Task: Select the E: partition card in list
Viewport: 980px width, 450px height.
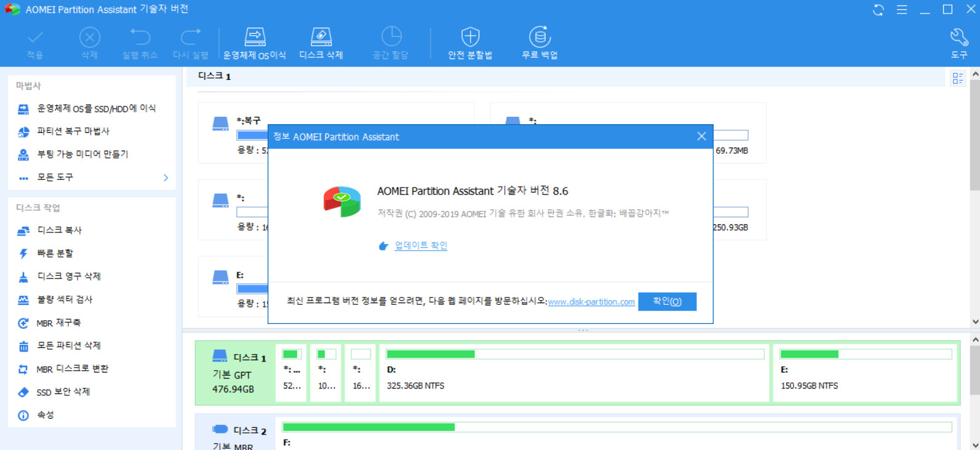Action: (x=233, y=286)
